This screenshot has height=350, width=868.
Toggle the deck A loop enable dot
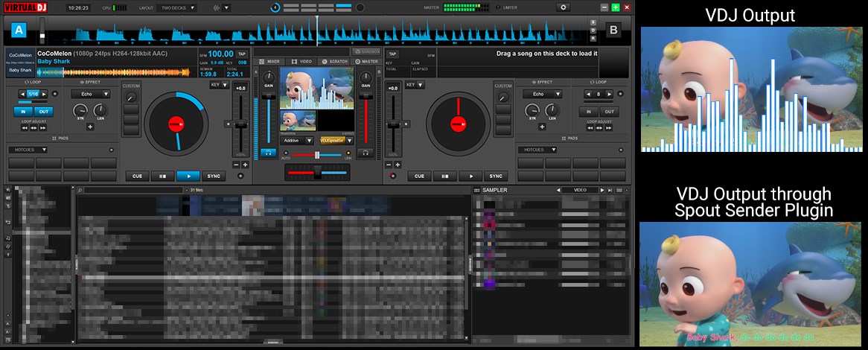tap(54, 94)
